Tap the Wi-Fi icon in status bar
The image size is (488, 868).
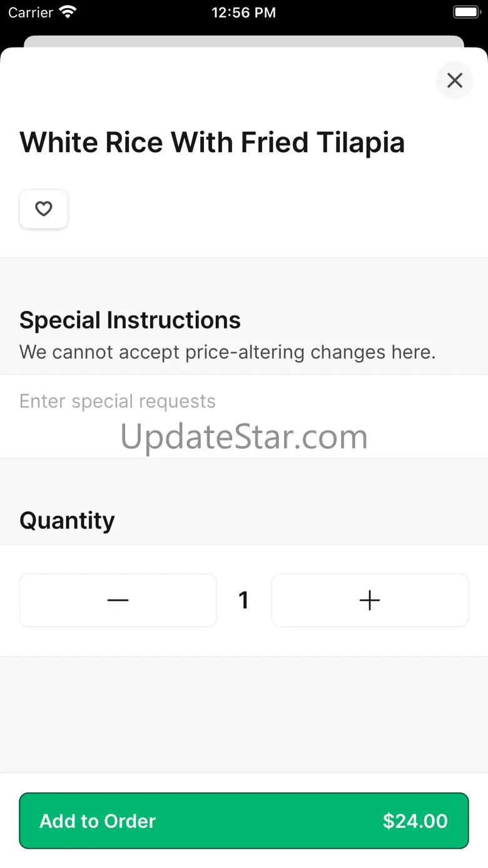67,12
